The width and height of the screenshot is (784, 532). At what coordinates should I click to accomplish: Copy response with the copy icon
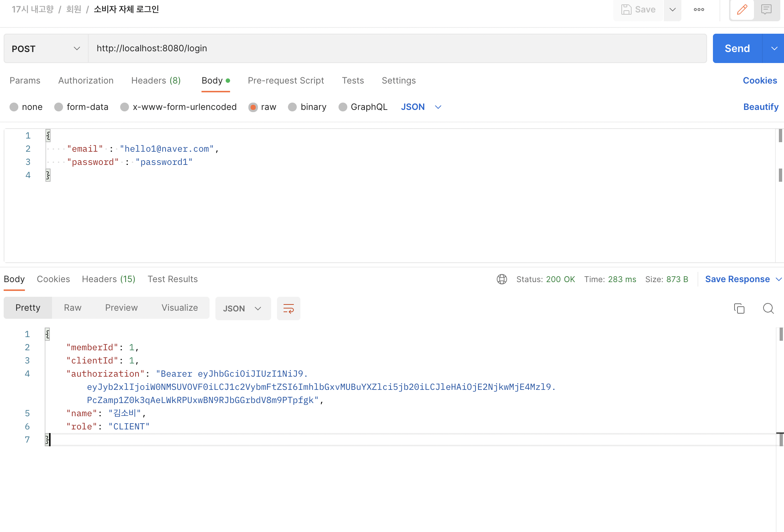pos(739,309)
